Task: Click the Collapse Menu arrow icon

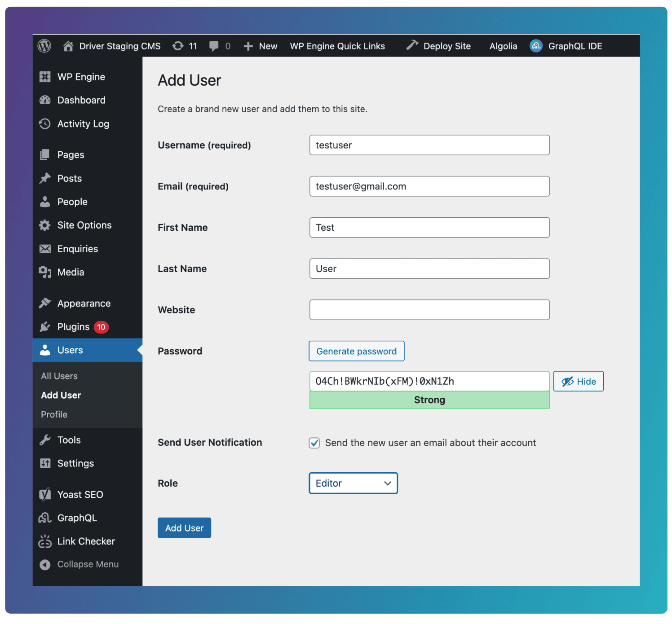Action: pyautogui.click(x=45, y=564)
